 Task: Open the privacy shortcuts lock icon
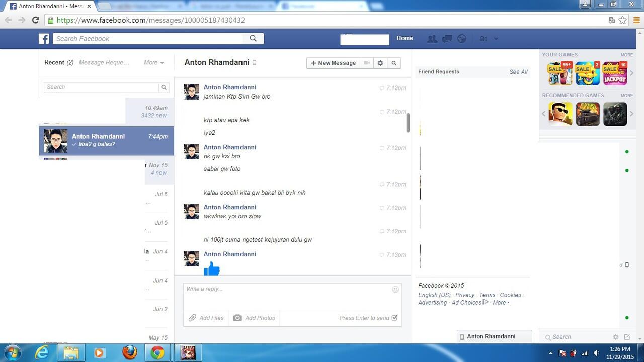coord(483,39)
